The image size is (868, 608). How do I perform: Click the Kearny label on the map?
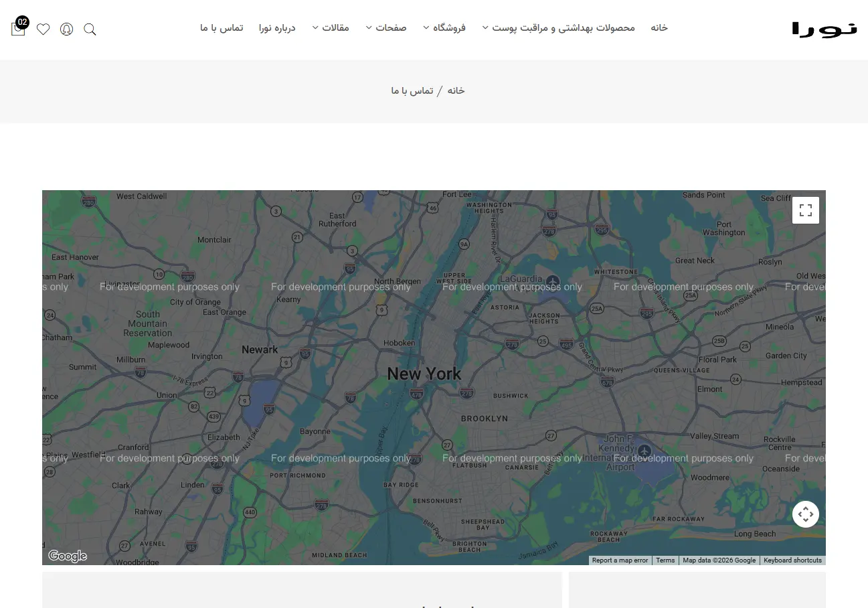click(288, 299)
